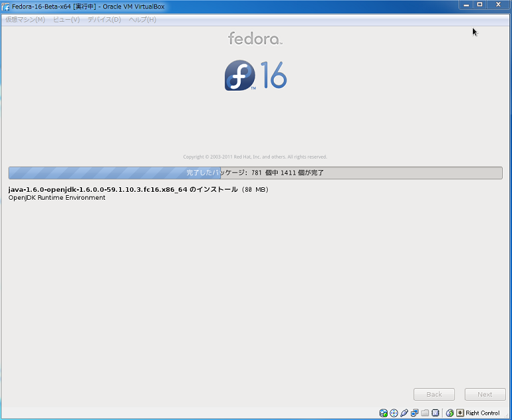Click the Fedora 16 logo

(x=255, y=75)
